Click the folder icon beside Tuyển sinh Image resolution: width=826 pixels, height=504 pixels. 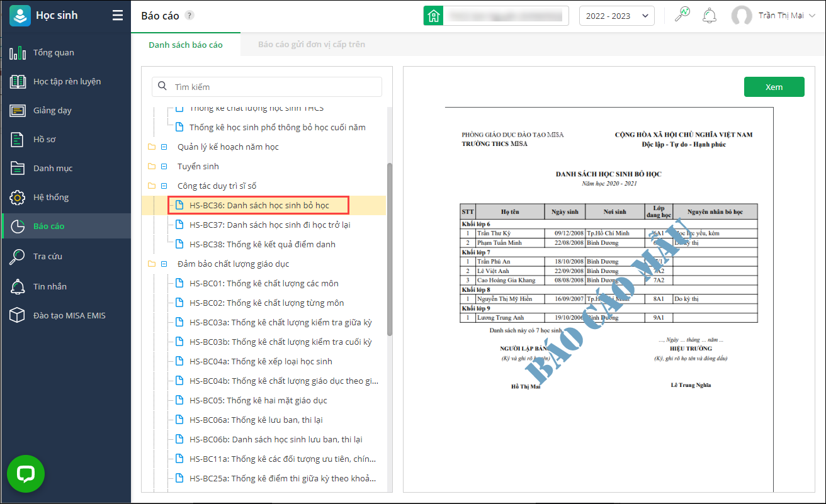[151, 166]
